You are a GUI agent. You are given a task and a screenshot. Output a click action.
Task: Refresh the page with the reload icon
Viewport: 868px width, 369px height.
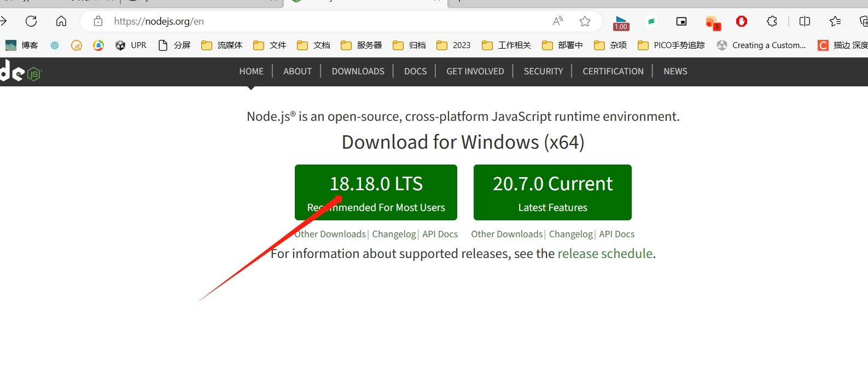click(31, 21)
